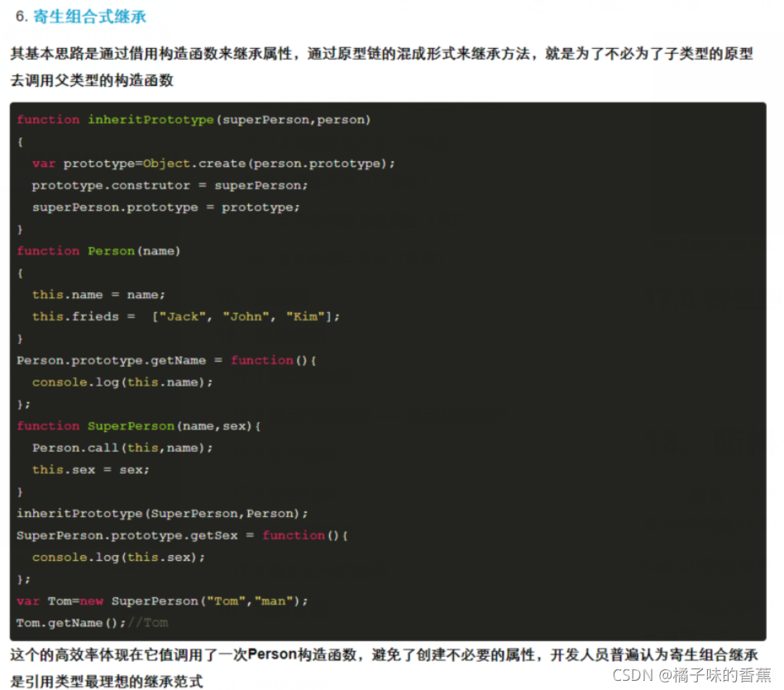Image resolution: width=784 pixels, height=690 pixels.
Task: Click the line 'Person.call(this,name);'
Action: [x=122, y=448]
